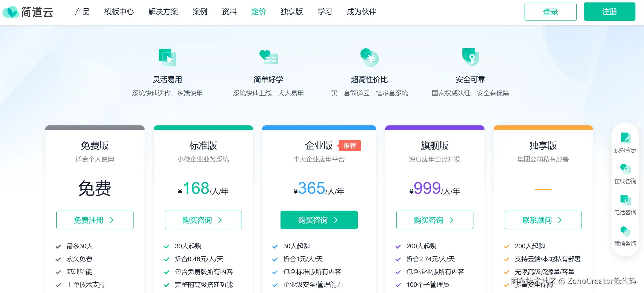Click 国家权威认证，安全有保障 text

pos(470,93)
